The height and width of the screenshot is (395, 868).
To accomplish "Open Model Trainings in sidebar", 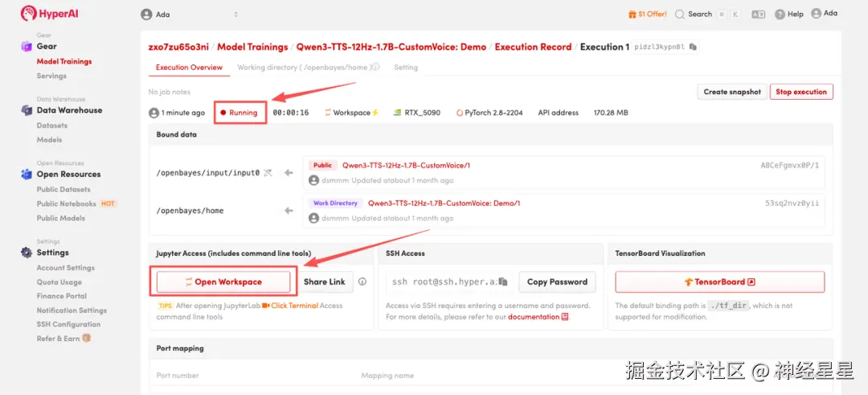I will pyautogui.click(x=64, y=61).
